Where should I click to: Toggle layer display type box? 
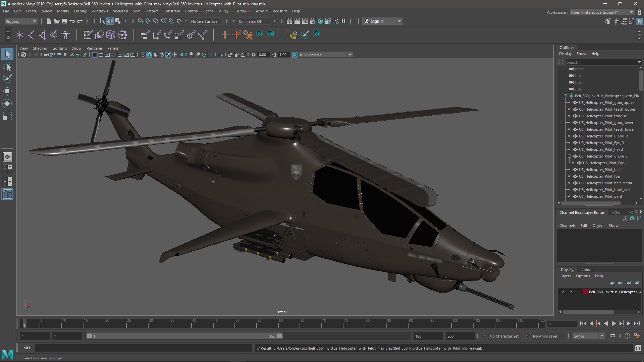coord(578,292)
